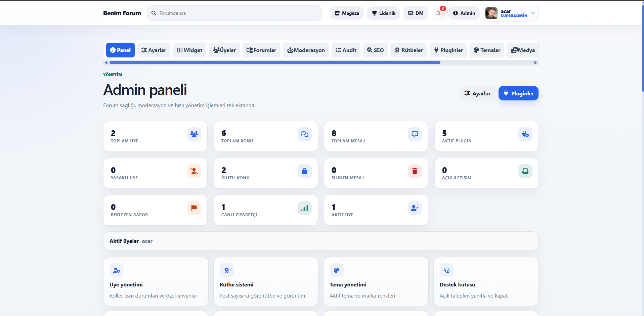Switch to the Pluginler tab

[448, 50]
